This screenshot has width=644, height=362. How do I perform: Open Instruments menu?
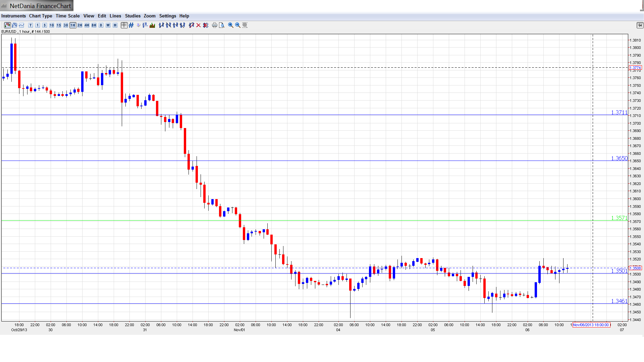tap(13, 16)
